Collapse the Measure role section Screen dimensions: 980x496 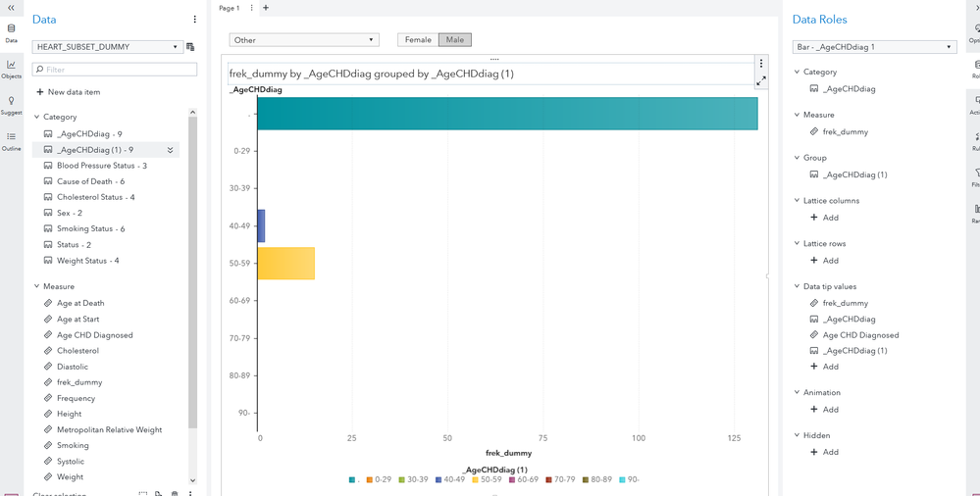pyautogui.click(x=797, y=115)
